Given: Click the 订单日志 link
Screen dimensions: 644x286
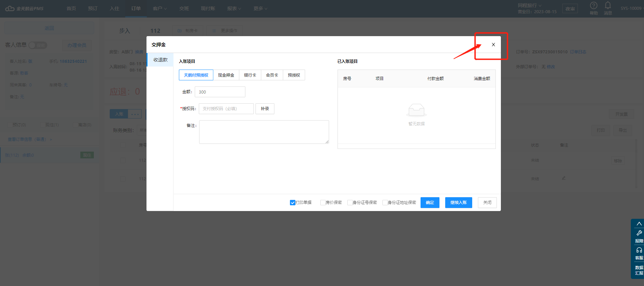Looking at the screenshot, I should (578, 52).
